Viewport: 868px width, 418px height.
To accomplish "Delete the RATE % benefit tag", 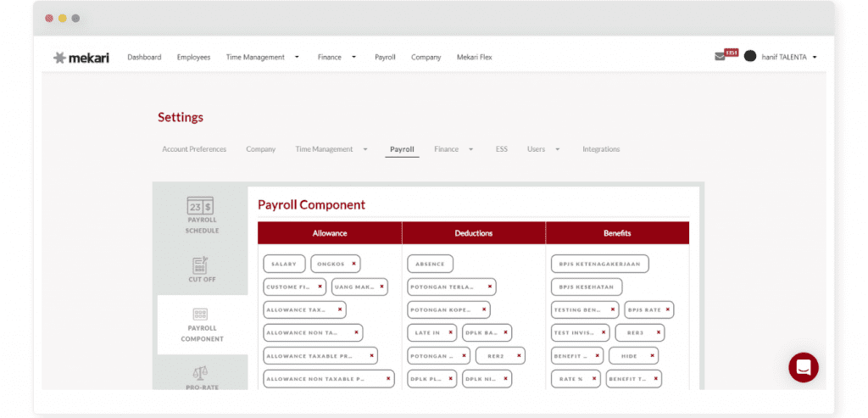I will pos(594,379).
